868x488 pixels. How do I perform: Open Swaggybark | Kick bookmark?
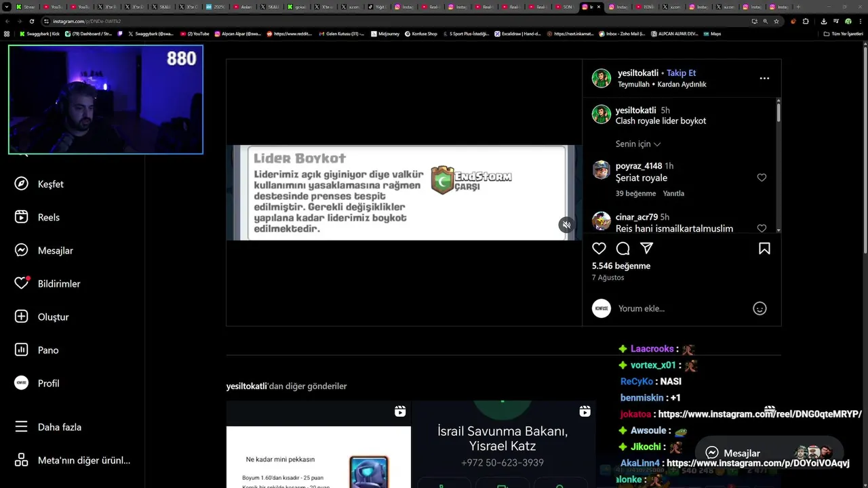click(x=40, y=34)
